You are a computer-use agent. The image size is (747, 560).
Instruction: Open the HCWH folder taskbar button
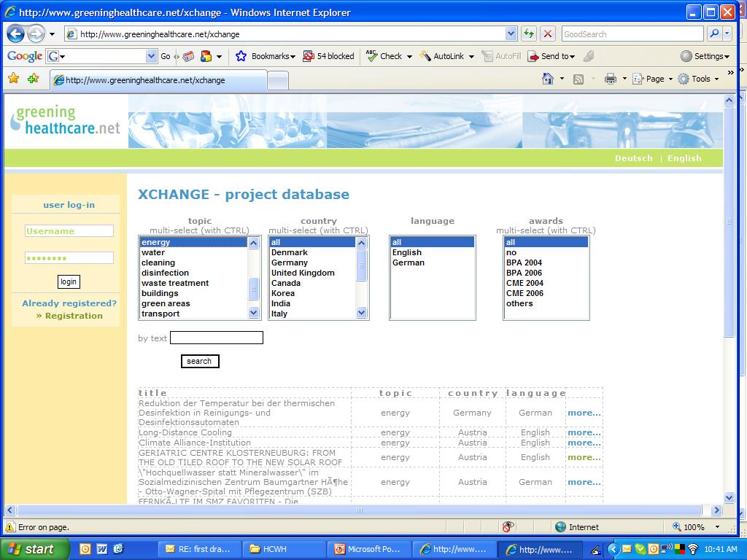[x=285, y=549]
